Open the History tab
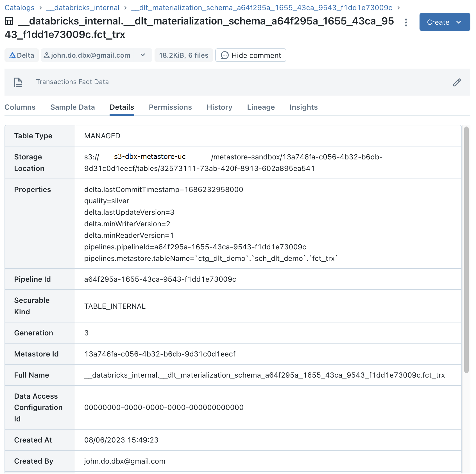This screenshot has height=474, width=476. [219, 107]
